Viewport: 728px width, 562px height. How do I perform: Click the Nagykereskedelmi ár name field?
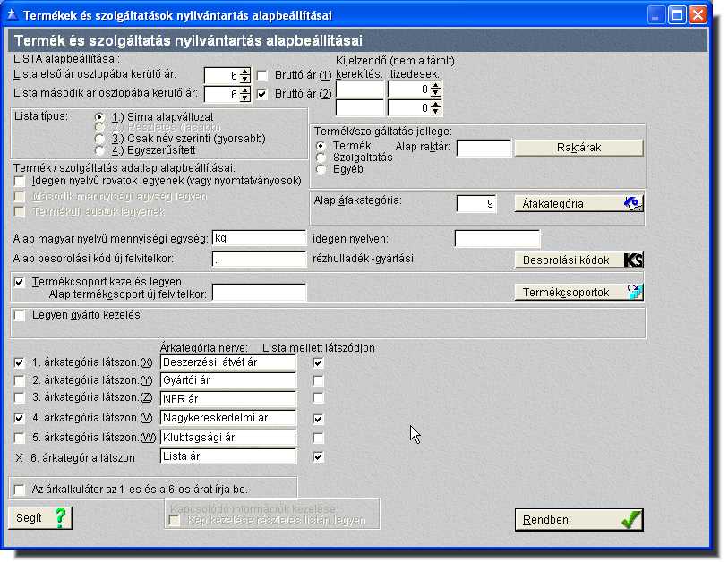(227, 418)
